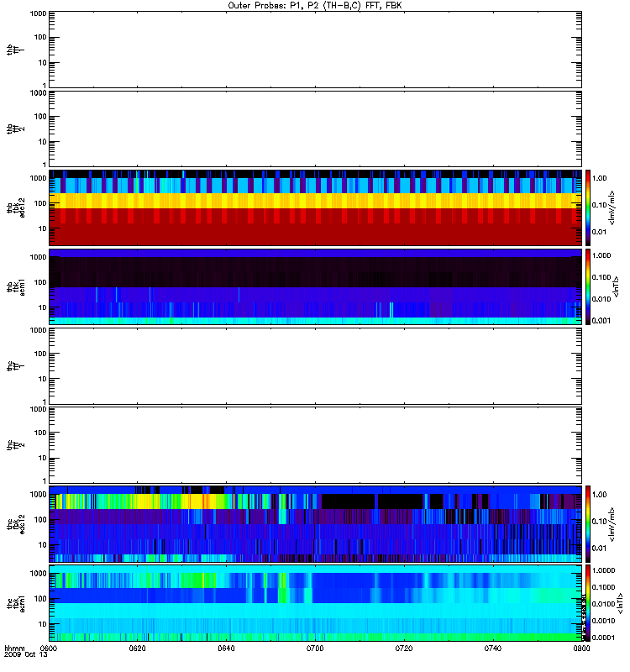The width and height of the screenshot is (630, 672).
Task: Click the 1.000 value on thb scm1 color bar
Action: (x=601, y=255)
